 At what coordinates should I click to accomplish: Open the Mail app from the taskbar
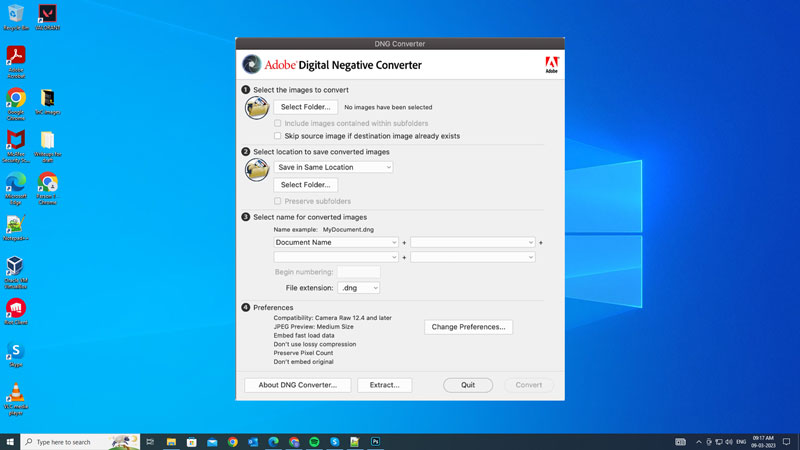click(212, 442)
